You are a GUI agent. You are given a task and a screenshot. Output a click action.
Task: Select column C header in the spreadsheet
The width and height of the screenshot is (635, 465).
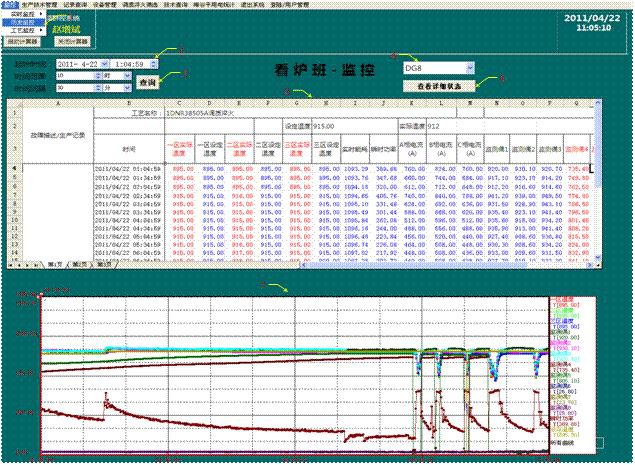178,103
